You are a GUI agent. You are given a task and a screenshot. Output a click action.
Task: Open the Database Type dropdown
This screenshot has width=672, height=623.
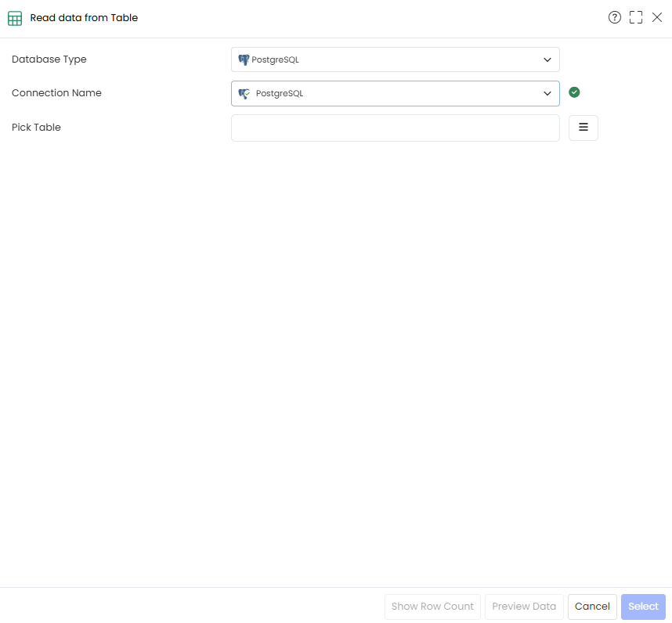click(x=396, y=59)
